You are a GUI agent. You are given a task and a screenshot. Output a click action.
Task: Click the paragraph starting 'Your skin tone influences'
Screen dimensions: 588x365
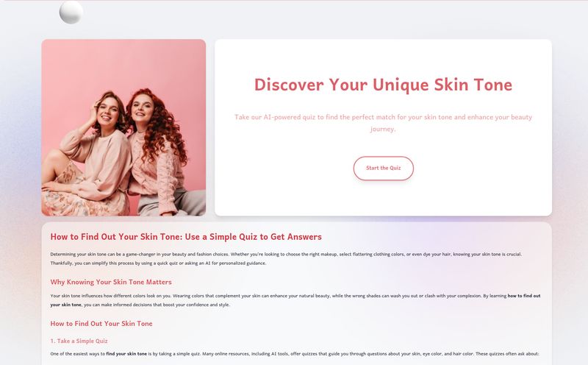pyautogui.click(x=295, y=300)
